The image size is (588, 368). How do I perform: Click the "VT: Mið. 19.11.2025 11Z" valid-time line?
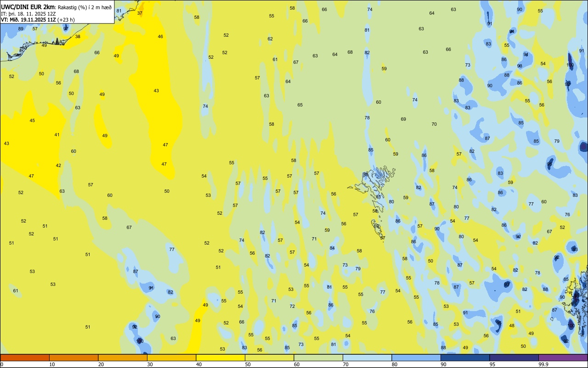(28, 20)
